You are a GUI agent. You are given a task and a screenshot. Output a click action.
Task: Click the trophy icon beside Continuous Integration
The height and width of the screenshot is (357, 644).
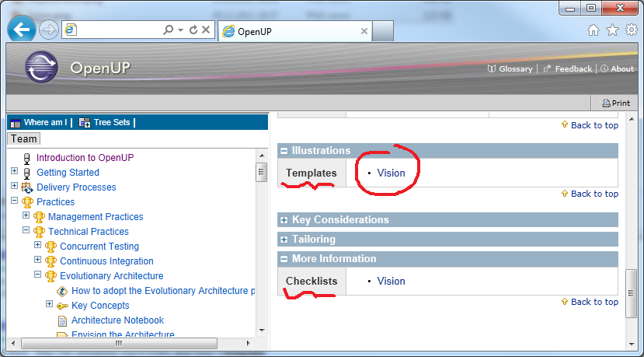click(x=50, y=261)
